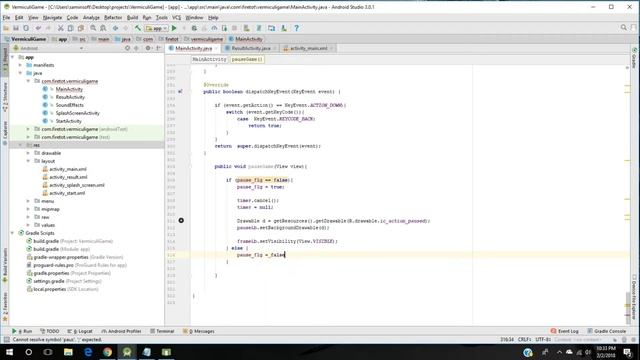Click the Find magnifier toolbar icon
This screenshot has width=640, height=360.
(93, 28)
